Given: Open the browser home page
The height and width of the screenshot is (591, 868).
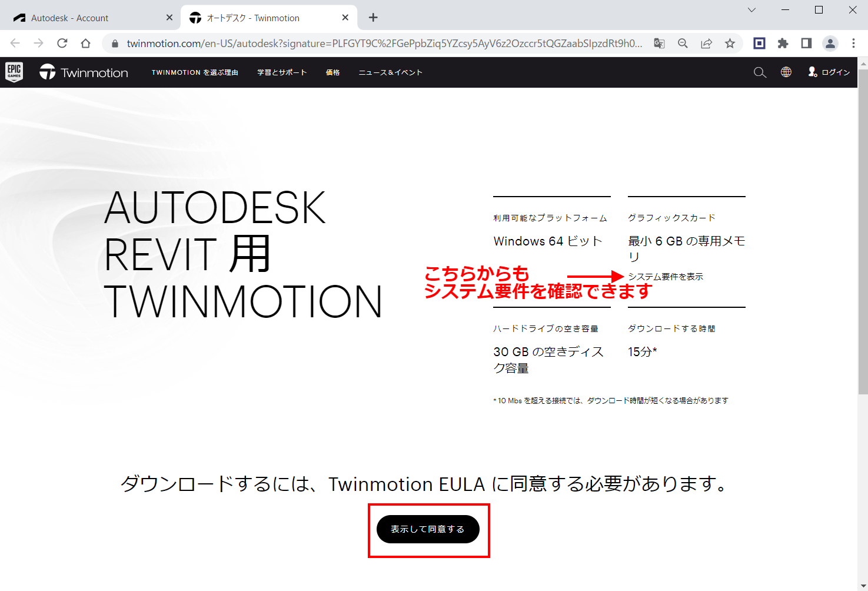Looking at the screenshot, I should 86,42.
